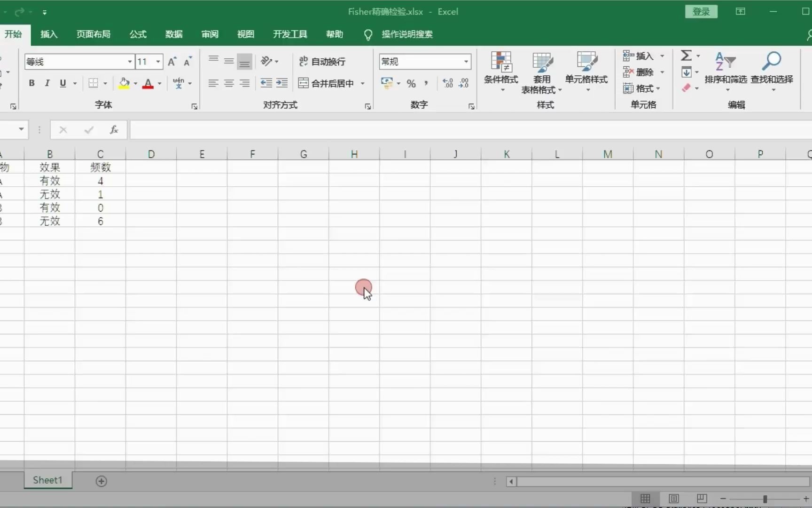Image resolution: width=812 pixels, height=508 pixels.
Task: Apply comma style
Action: tap(426, 83)
